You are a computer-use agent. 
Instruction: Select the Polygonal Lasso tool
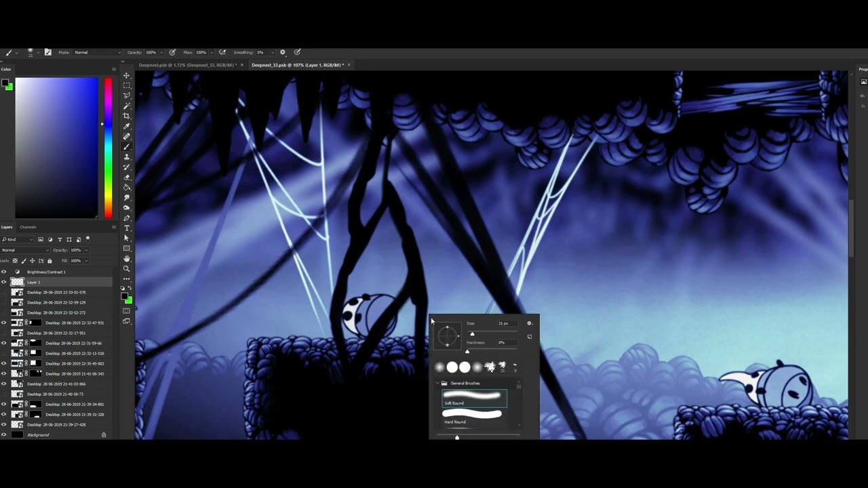click(127, 96)
